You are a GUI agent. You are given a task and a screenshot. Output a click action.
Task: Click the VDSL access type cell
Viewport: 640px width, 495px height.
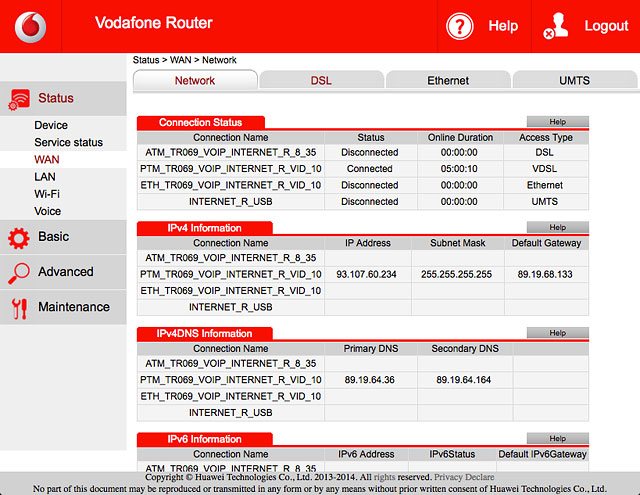(x=544, y=169)
